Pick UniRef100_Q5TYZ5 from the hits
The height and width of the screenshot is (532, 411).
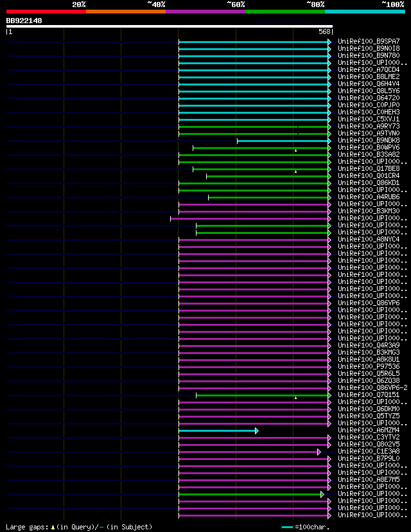point(369,416)
